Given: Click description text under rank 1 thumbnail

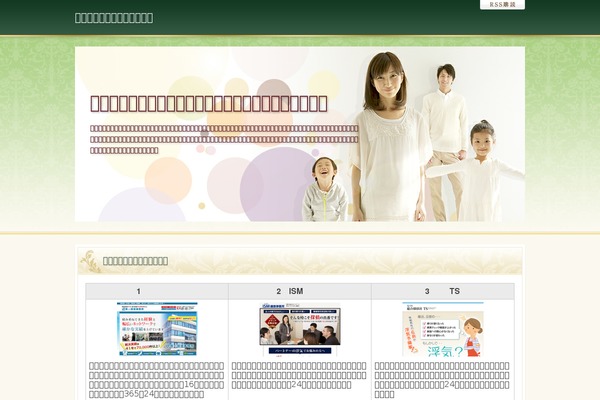Looking at the screenshot, I should click(x=157, y=380).
